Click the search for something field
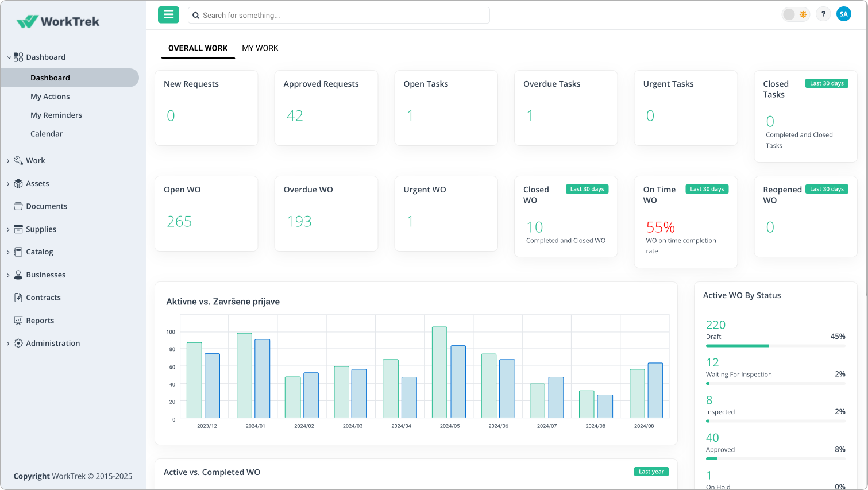This screenshot has width=868, height=490. pos(339,16)
